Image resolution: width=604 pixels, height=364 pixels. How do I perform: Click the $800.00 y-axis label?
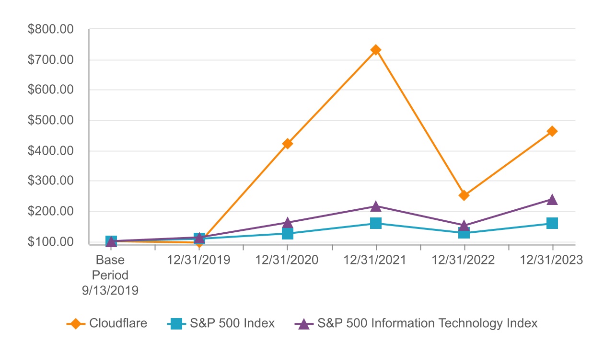50,30
